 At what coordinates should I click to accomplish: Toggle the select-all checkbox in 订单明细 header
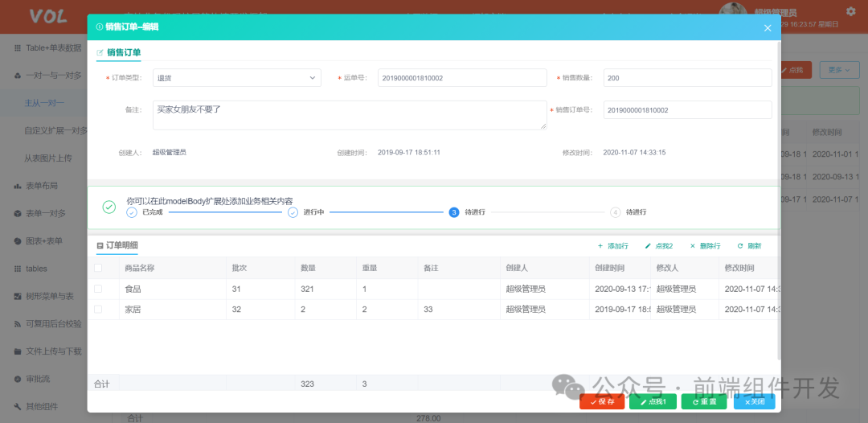tap(98, 268)
